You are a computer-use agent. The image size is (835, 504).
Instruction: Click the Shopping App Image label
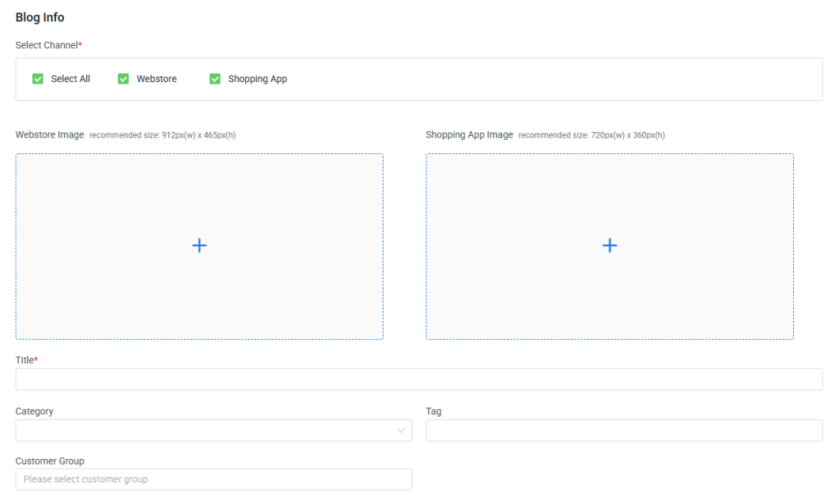470,135
